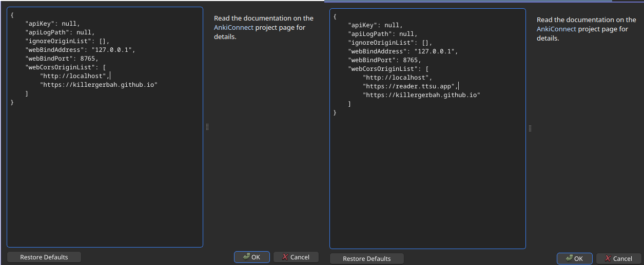Viewport: 644px width, 265px height.
Task: Click the splitter handle in right dialog
Action: tap(530, 128)
